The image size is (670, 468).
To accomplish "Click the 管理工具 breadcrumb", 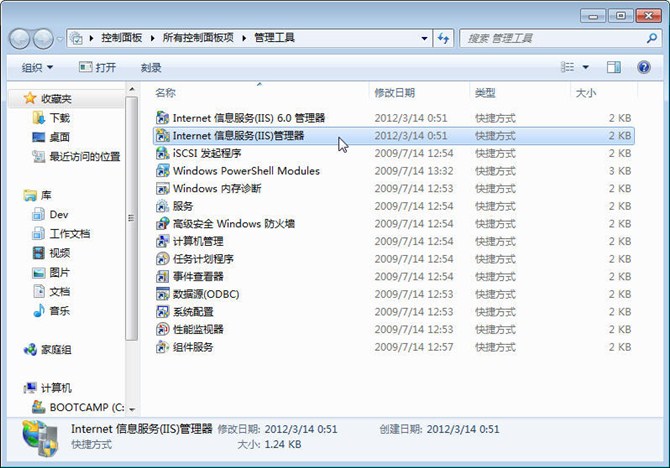I will (x=274, y=38).
